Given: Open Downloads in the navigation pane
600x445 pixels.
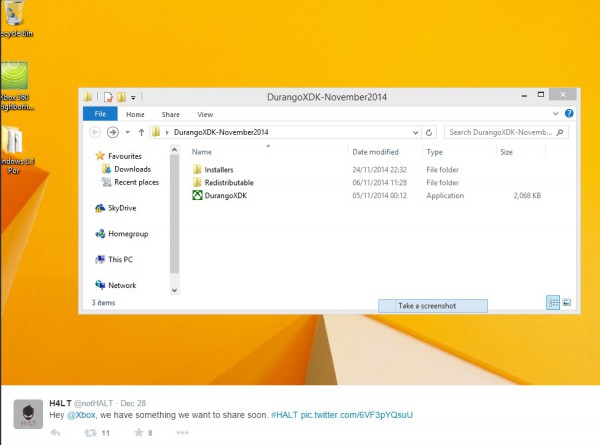Looking at the screenshot, I should 132,169.
